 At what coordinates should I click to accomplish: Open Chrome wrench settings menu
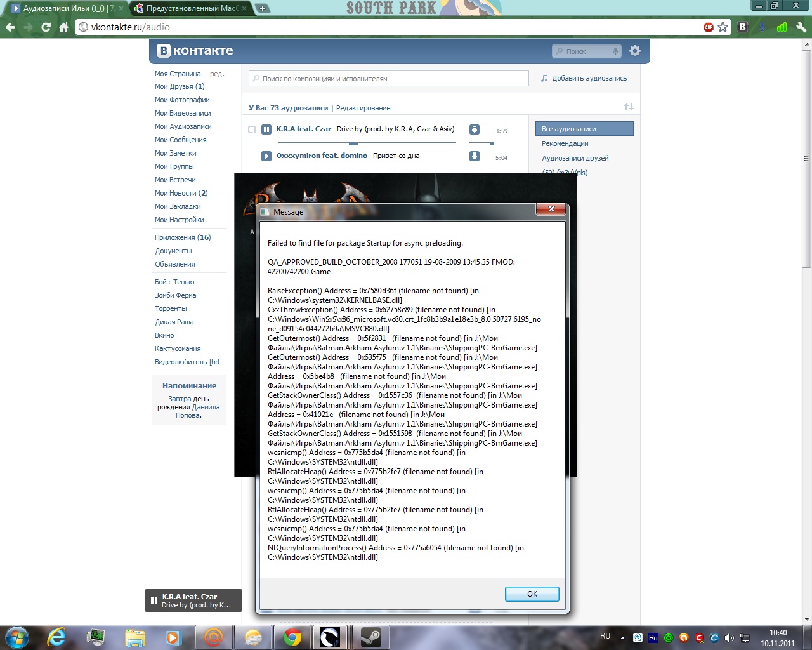pyautogui.click(x=801, y=27)
